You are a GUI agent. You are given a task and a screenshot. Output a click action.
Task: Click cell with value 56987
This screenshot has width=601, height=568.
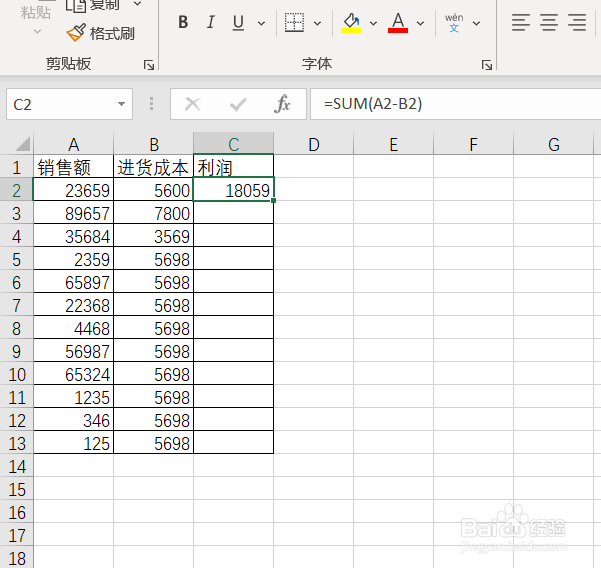tap(74, 350)
